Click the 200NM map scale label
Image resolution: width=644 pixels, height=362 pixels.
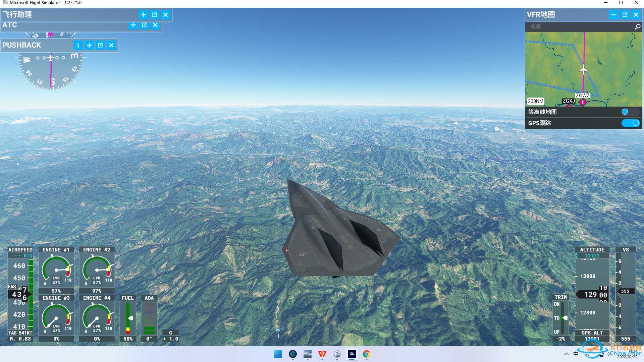[535, 101]
